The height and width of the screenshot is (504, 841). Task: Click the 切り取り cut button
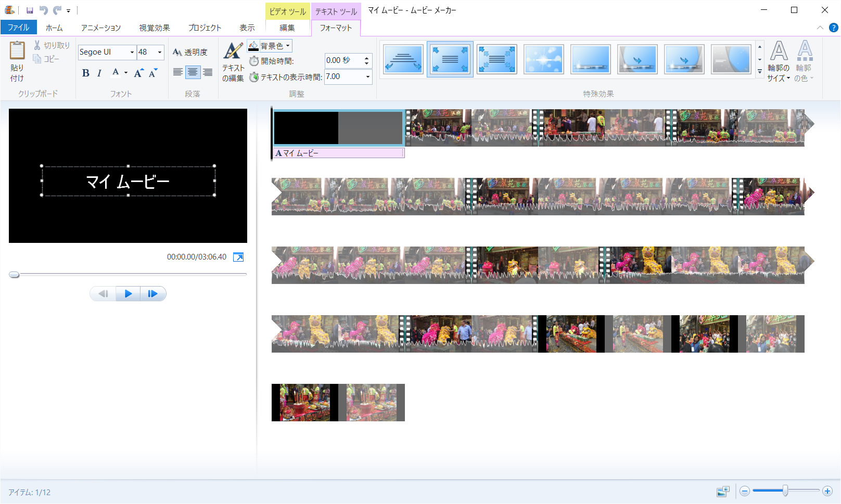click(52, 45)
